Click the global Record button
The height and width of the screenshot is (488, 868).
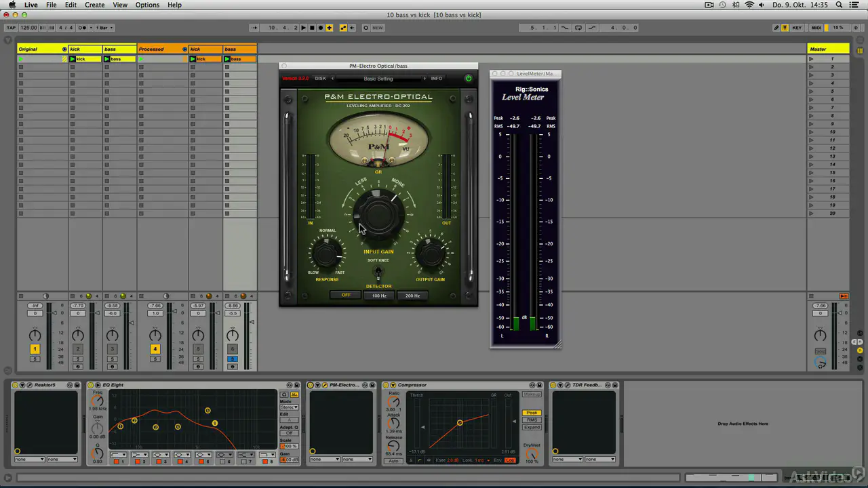[321, 28]
